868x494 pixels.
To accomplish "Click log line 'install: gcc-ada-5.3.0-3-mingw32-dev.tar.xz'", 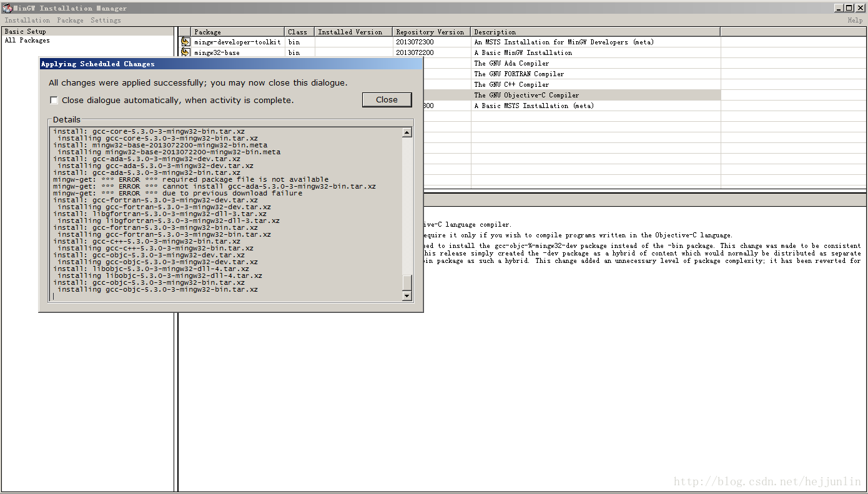I will 147,159.
